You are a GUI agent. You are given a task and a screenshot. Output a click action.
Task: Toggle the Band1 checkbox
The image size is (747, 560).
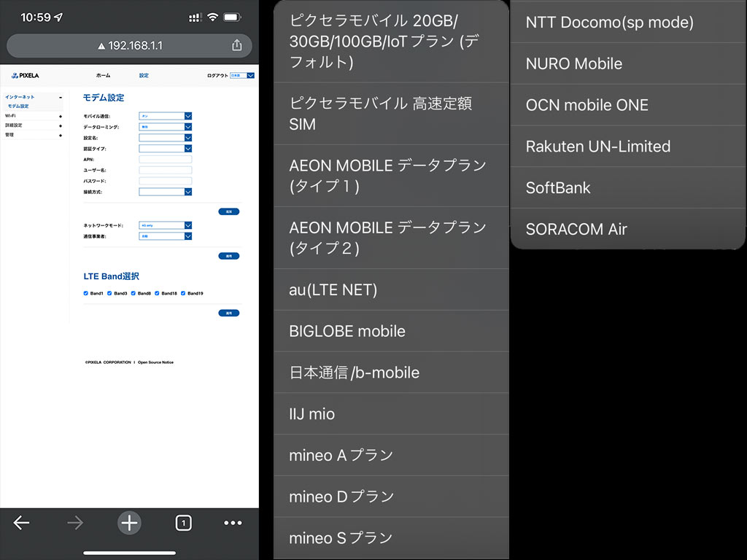pos(86,293)
